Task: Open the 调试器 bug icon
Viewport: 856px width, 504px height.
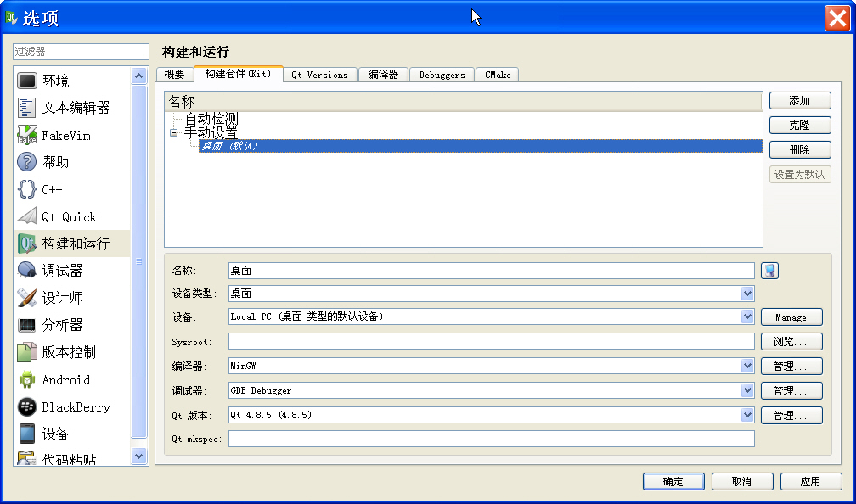Action: tap(27, 271)
